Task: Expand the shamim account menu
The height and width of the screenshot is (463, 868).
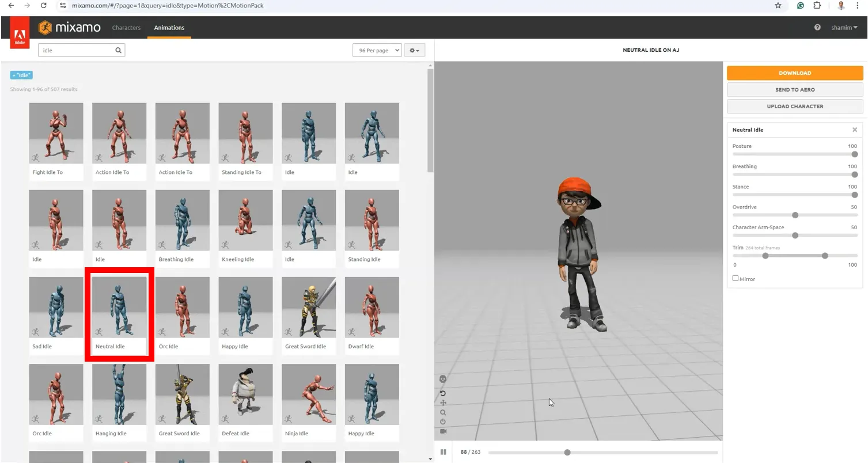Action: point(844,27)
